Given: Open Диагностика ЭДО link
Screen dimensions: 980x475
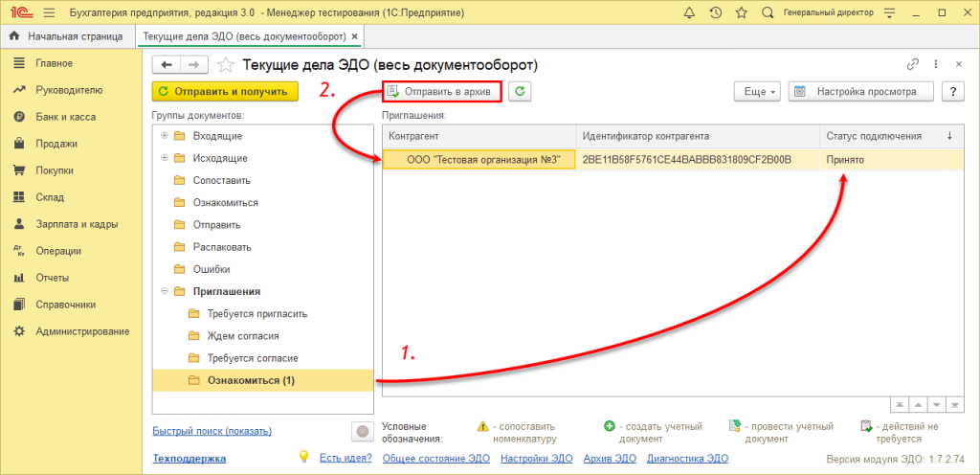Looking at the screenshot, I should pyautogui.click(x=687, y=458).
